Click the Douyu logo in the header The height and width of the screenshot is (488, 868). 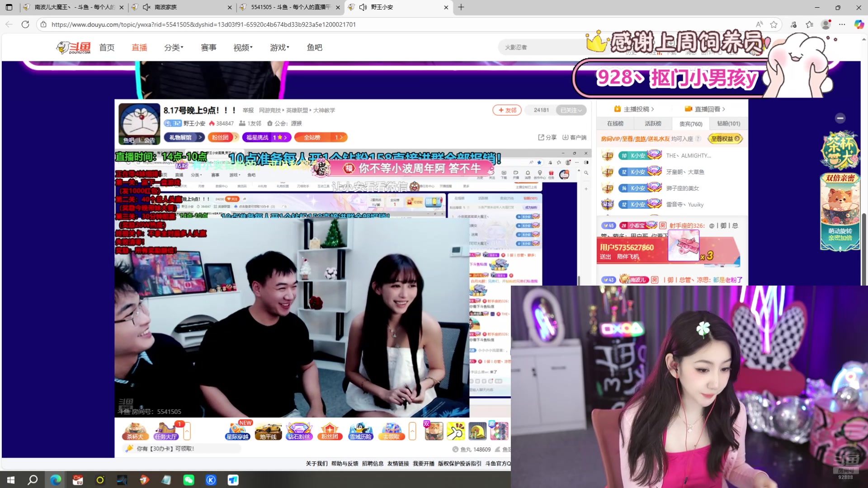point(73,47)
